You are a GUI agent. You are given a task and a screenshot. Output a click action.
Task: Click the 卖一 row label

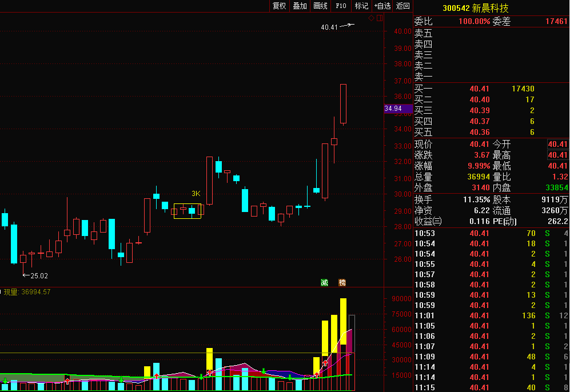424,77
